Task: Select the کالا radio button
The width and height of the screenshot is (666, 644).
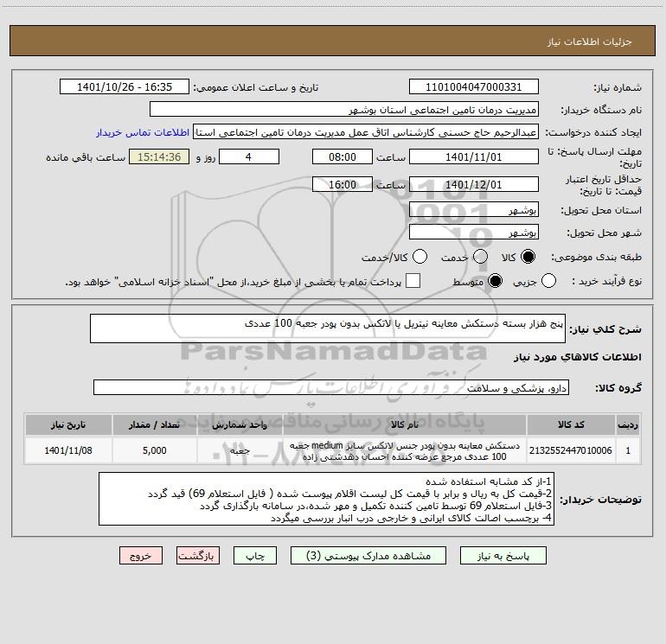Action: 528,257
